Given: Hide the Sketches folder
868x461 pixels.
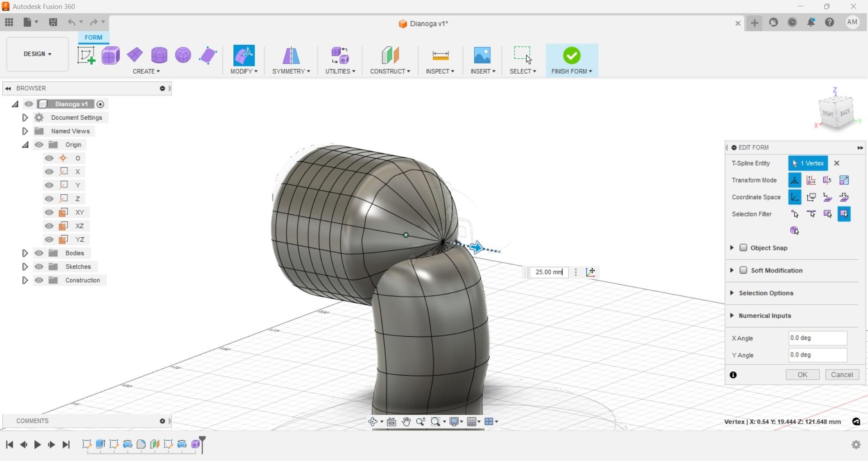Looking at the screenshot, I should click(39, 267).
